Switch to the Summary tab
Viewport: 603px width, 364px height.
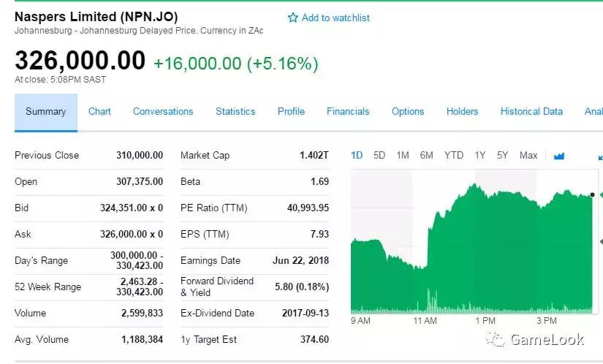pyautogui.click(x=45, y=112)
